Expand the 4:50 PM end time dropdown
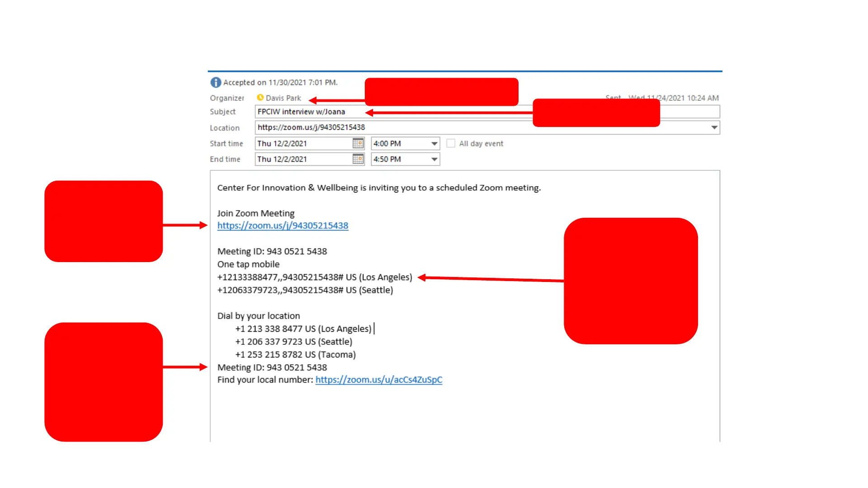868x488 pixels. [434, 160]
